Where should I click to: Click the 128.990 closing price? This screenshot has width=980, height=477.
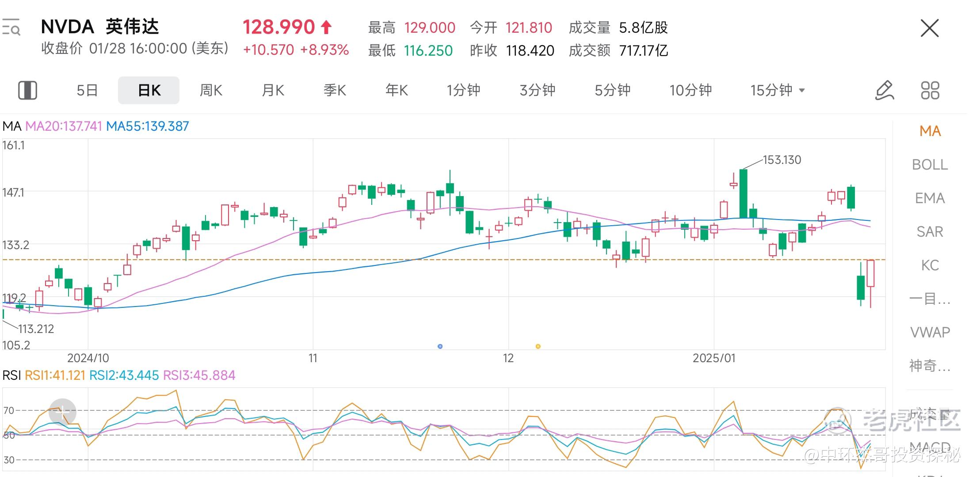click(279, 27)
